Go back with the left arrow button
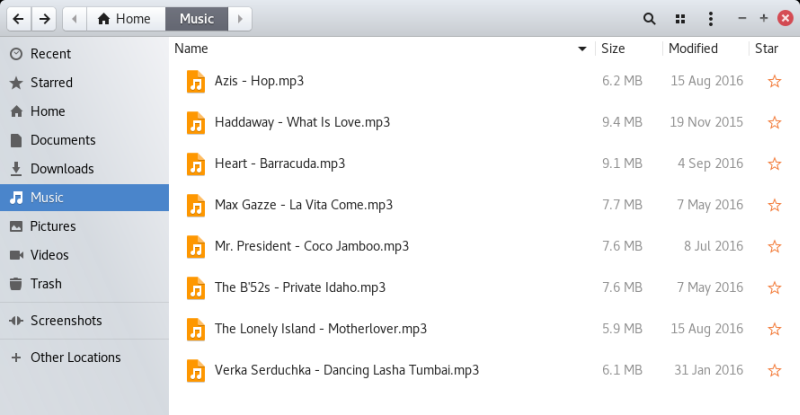Image resolution: width=800 pixels, height=415 pixels. tap(19, 19)
